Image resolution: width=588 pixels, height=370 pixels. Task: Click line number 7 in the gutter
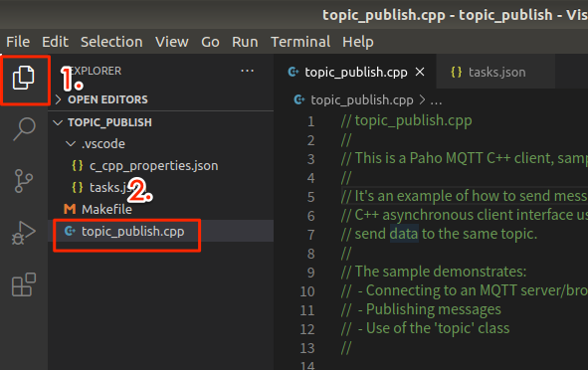[310, 235]
